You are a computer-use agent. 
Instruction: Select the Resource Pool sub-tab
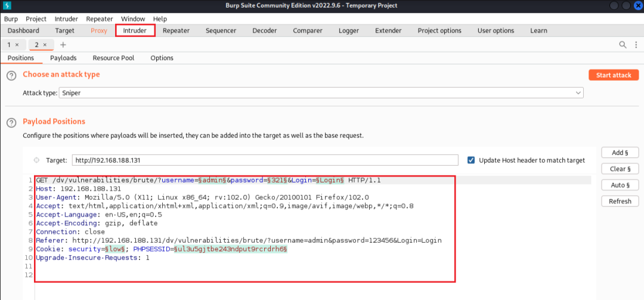[113, 58]
